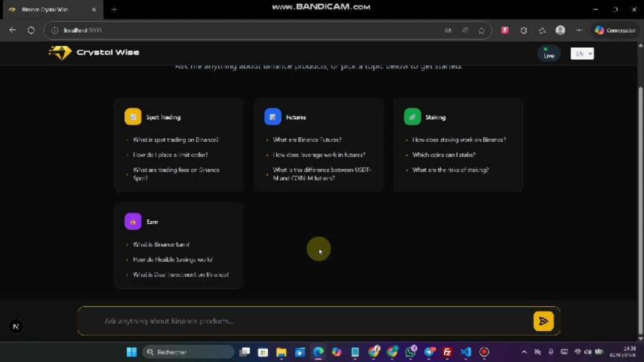Click the purple Earn card icon

tap(133, 221)
